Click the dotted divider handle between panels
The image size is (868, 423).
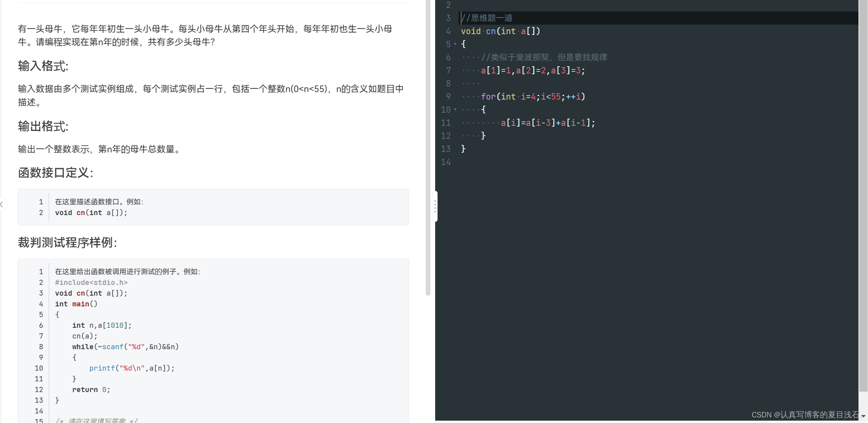point(435,207)
